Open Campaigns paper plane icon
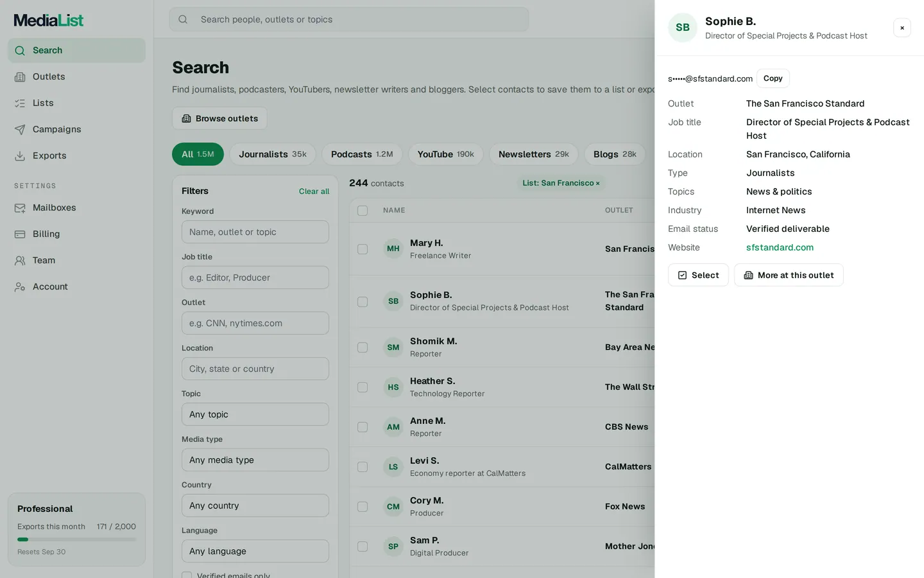This screenshot has height=578, width=924. 20,129
